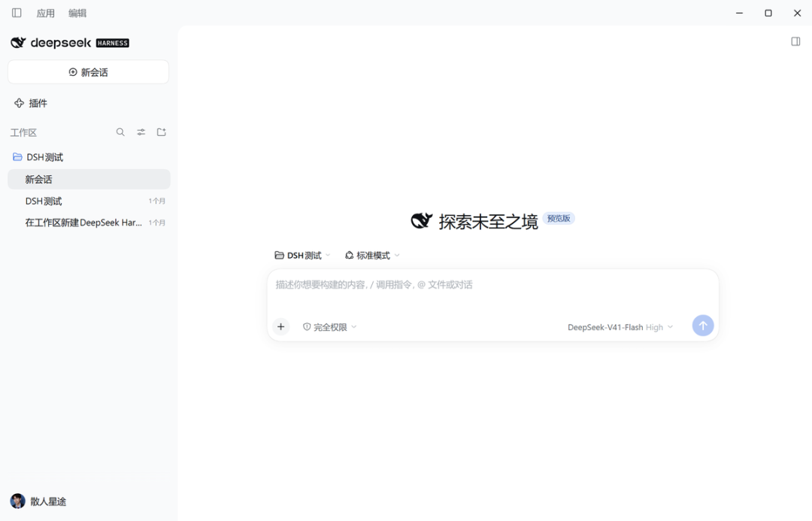This screenshot has width=812, height=521.
Task: Toggle the right side panel icon
Action: (795, 41)
